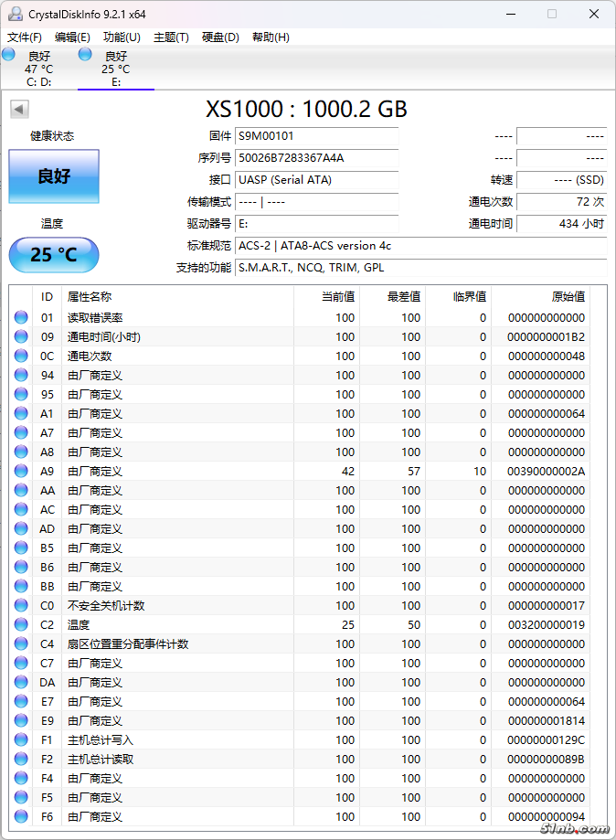The width and height of the screenshot is (616, 840).
Task: Click status orb for C2 temperature row
Action: click(x=21, y=624)
